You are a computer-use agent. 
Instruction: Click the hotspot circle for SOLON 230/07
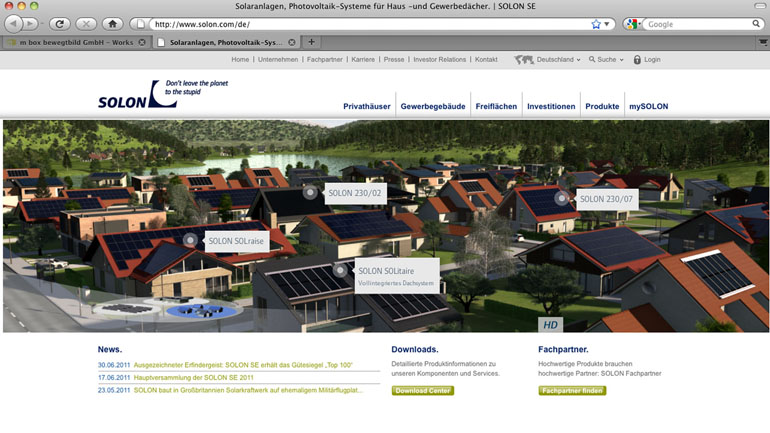click(x=561, y=198)
